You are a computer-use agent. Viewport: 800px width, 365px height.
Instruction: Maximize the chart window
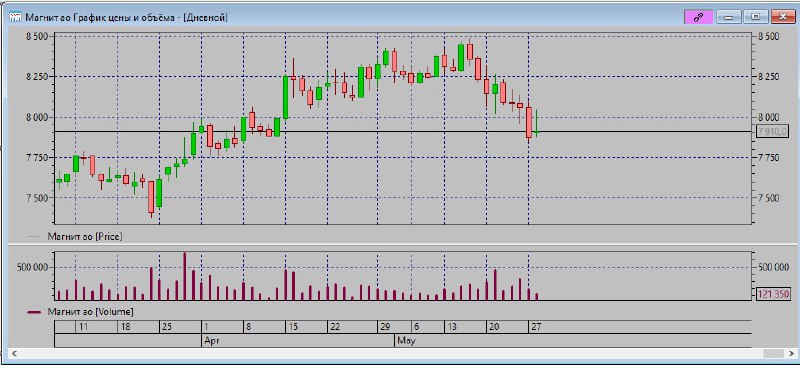click(x=756, y=17)
